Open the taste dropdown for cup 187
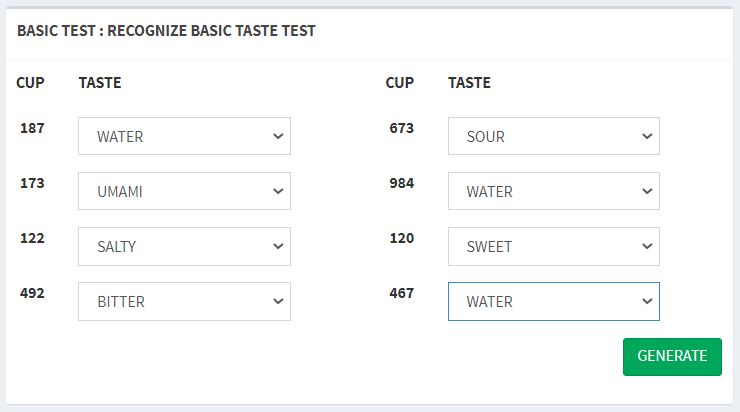The image size is (740, 412). point(184,137)
